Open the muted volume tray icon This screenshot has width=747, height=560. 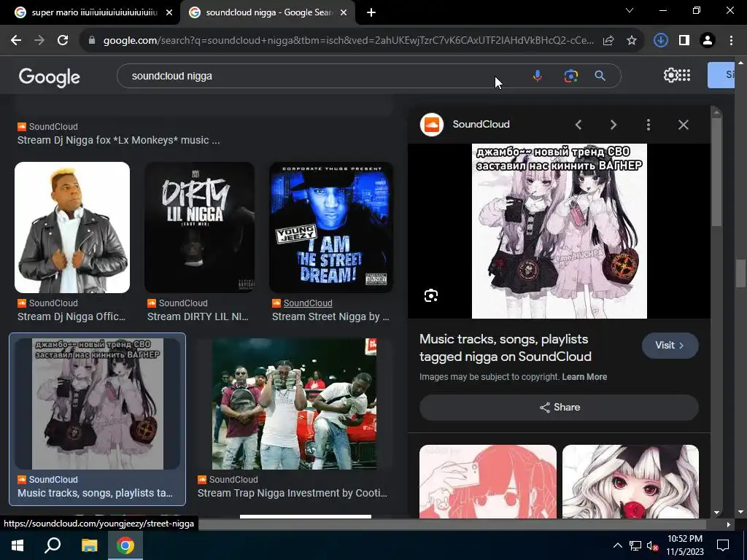(652, 545)
